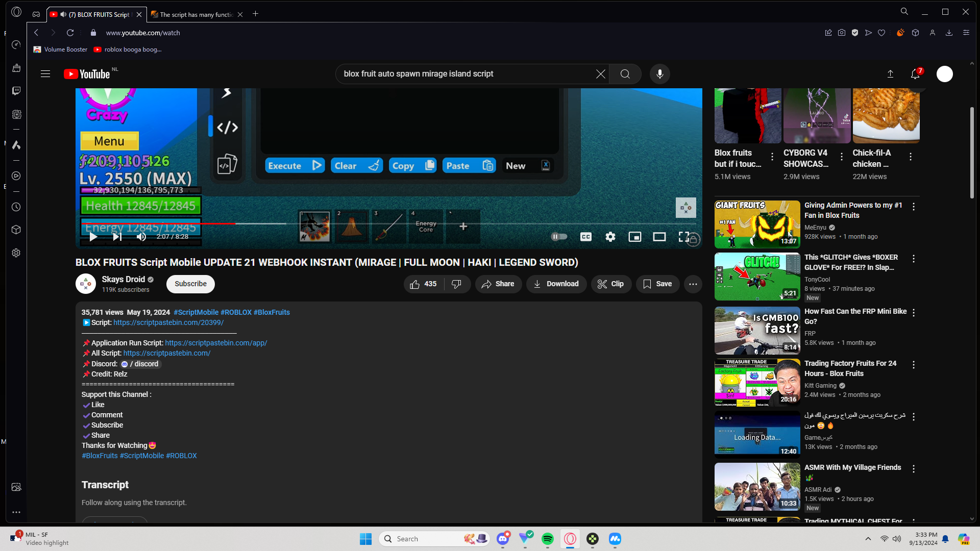980x551 pixels.
Task: Open the taskbar clock and date
Action: tap(923, 539)
